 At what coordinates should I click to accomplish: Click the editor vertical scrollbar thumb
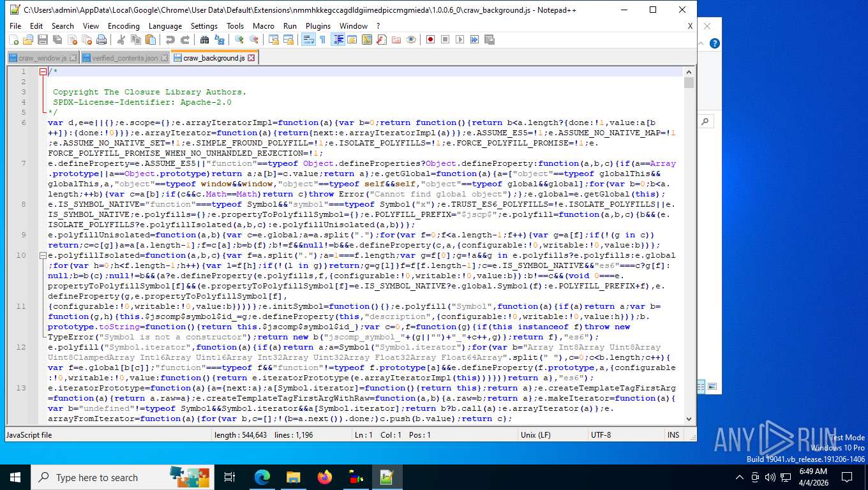(x=689, y=83)
